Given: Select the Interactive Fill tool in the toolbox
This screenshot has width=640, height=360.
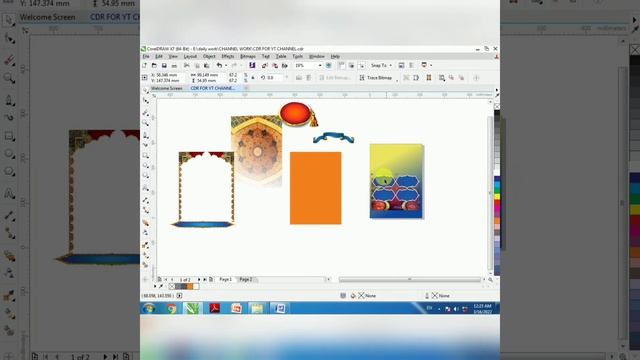Looking at the screenshot, I should coord(145,255).
